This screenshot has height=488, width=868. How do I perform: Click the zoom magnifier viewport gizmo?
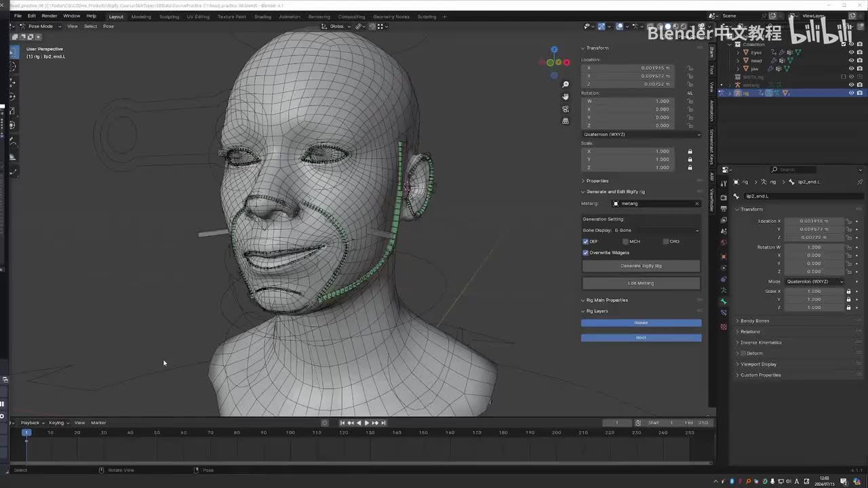coord(566,85)
